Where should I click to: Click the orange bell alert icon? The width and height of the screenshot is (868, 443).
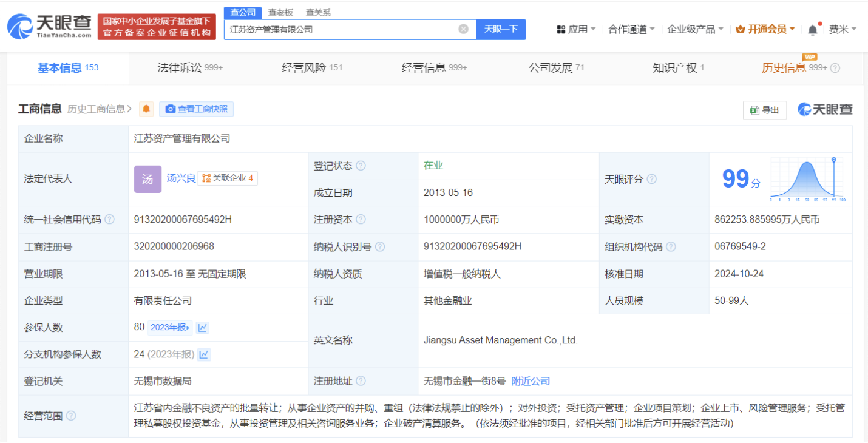click(146, 109)
